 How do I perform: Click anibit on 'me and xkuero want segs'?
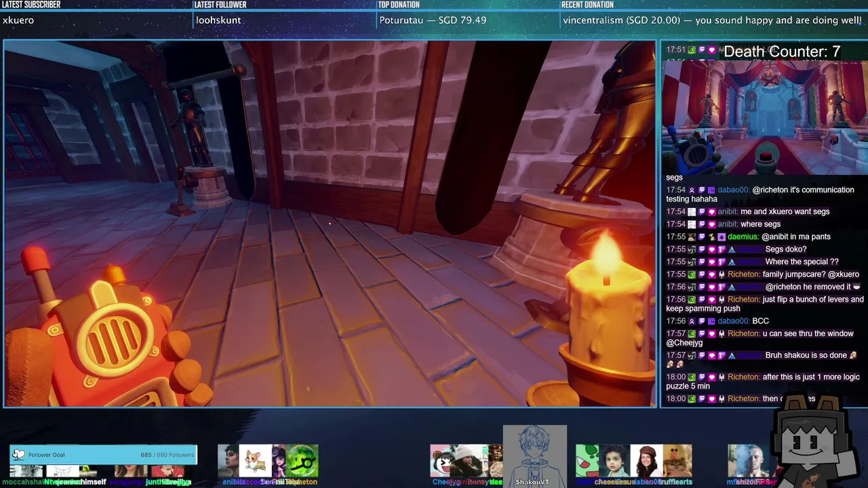click(727, 211)
